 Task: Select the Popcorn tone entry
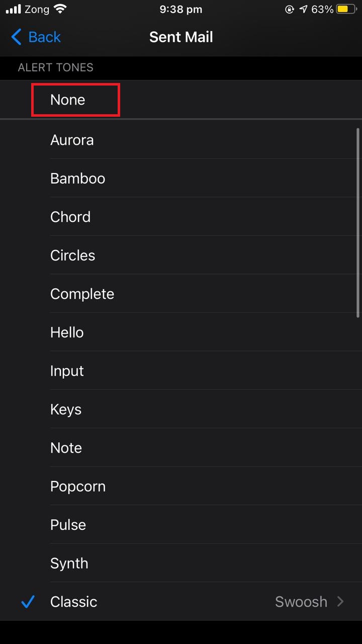(78, 487)
